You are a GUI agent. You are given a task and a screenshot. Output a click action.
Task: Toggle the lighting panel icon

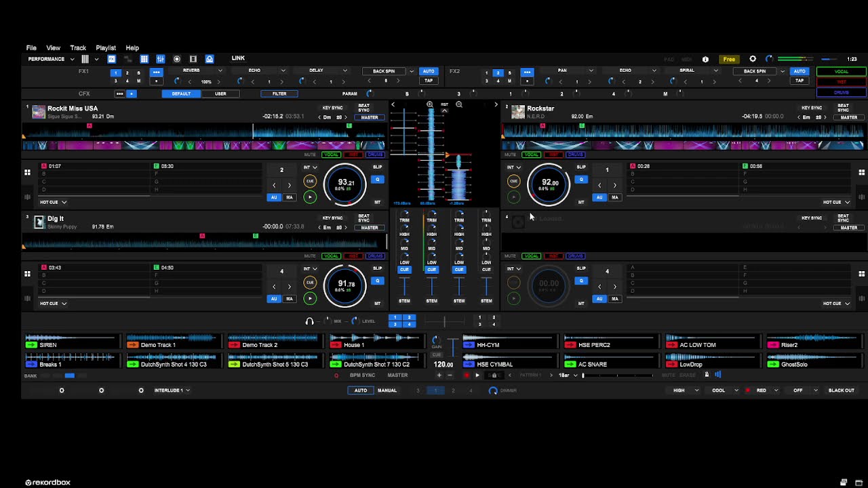coord(210,59)
